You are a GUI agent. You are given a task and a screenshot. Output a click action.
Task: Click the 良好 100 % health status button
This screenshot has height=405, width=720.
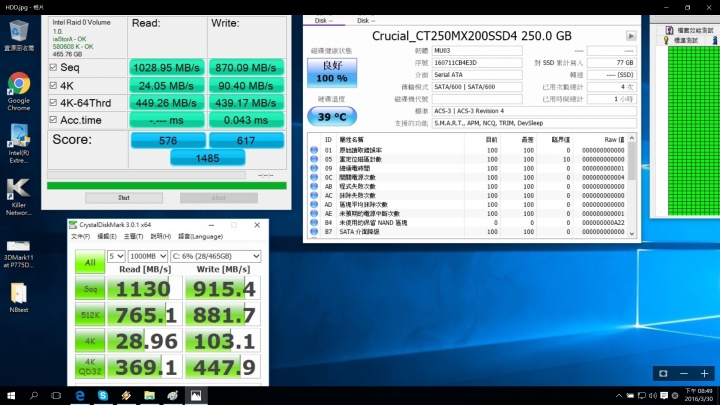(332, 73)
